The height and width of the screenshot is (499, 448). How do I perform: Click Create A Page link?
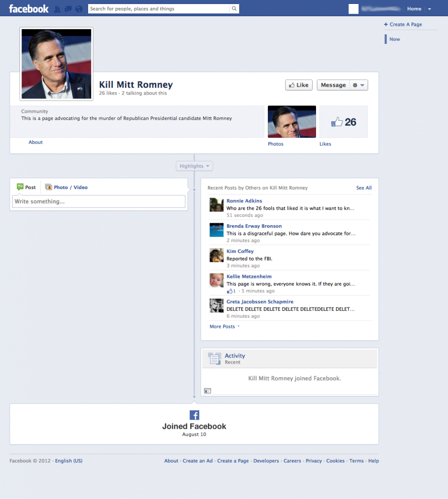(403, 24)
